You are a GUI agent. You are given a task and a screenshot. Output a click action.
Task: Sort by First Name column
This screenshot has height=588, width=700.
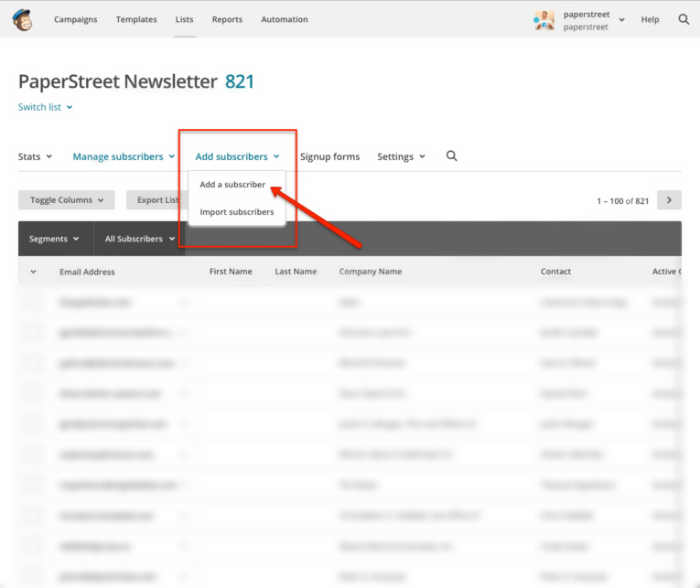point(231,272)
